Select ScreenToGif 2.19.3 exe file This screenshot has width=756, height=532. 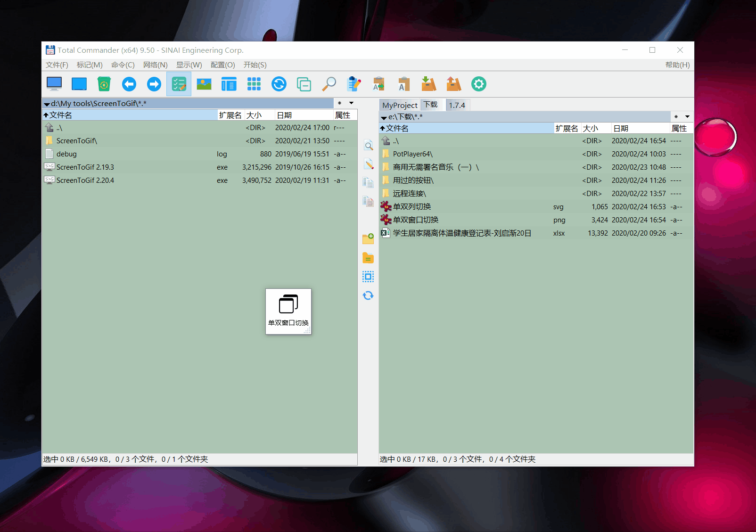[200, 167]
